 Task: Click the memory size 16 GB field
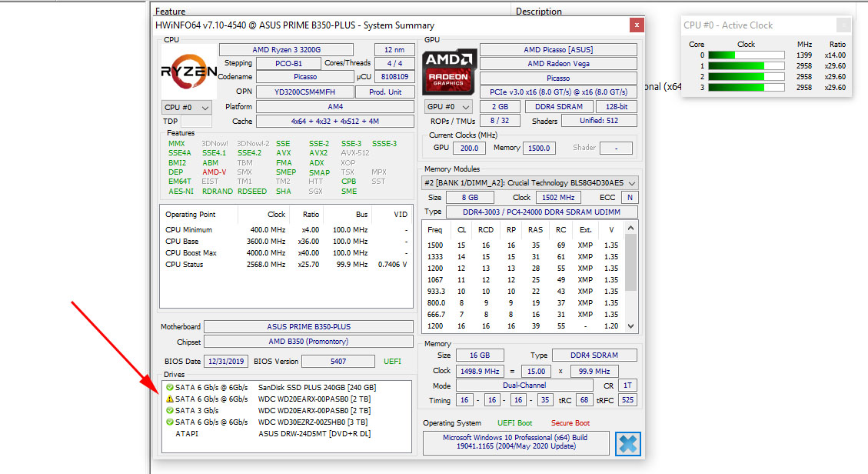tap(480, 355)
